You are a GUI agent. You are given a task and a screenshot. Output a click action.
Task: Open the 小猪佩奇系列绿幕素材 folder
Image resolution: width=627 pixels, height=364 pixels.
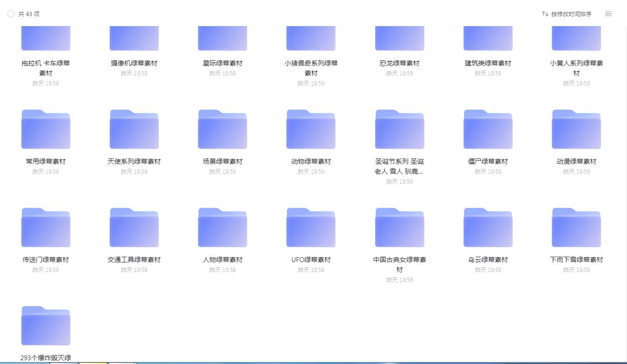(311, 38)
